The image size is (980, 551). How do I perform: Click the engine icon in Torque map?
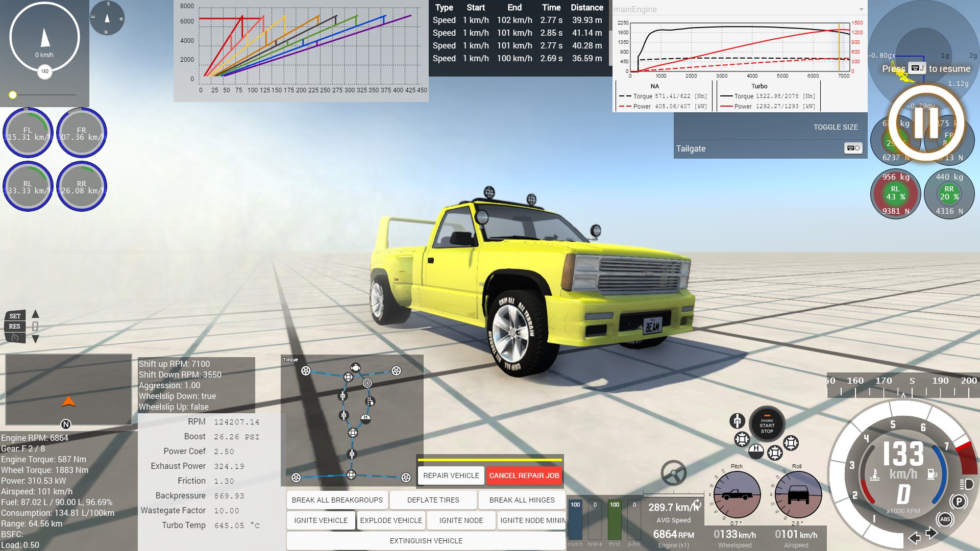(x=356, y=367)
